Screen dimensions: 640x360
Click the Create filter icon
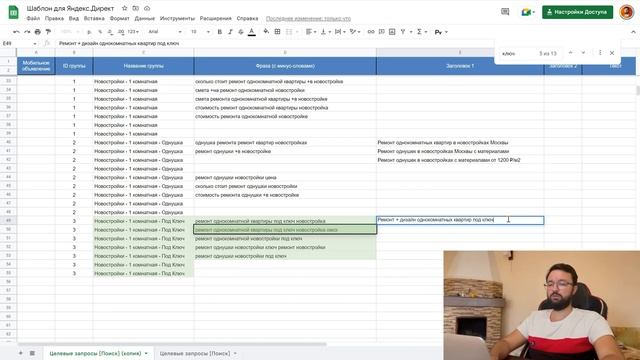point(403,32)
